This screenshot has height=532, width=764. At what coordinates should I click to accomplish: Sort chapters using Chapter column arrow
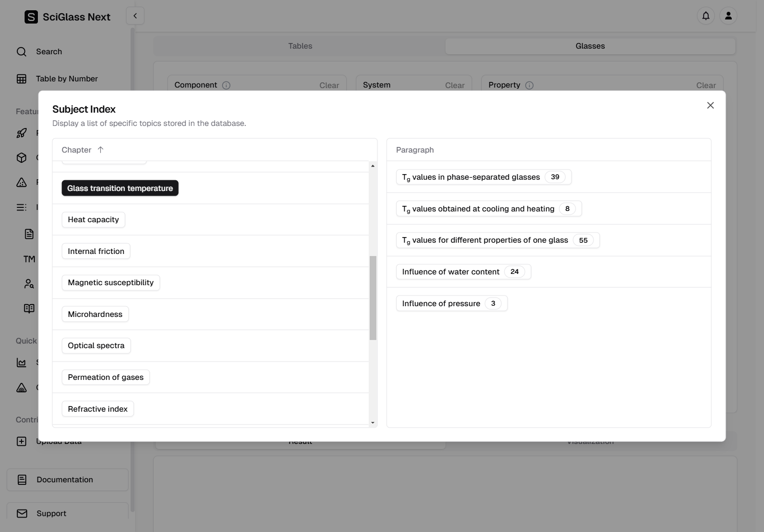[x=100, y=150]
